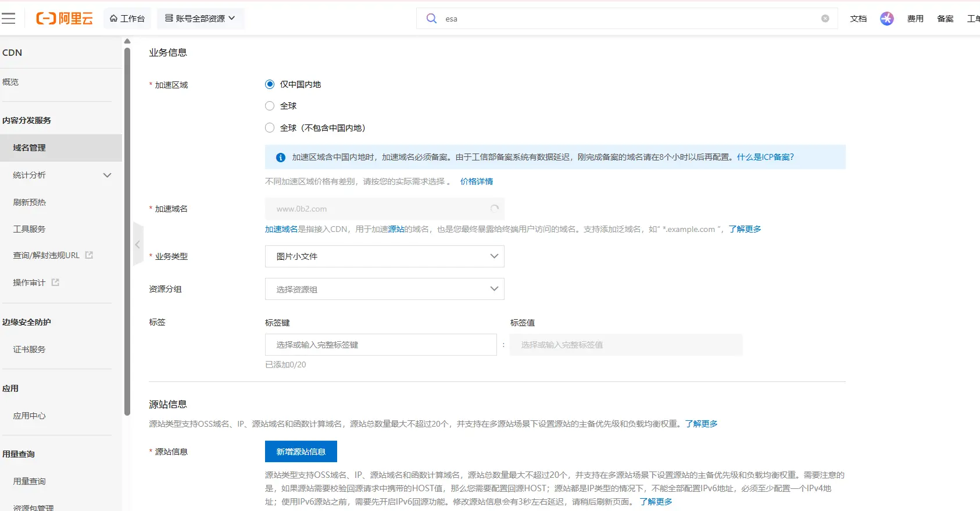Open the 工作台 workbench home
The width and height of the screenshot is (980, 511).
127,19
